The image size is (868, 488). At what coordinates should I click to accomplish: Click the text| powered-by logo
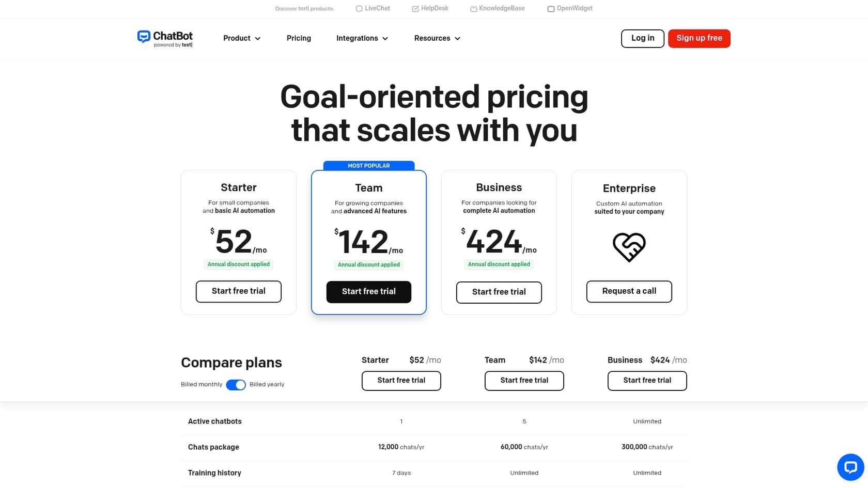(x=174, y=45)
